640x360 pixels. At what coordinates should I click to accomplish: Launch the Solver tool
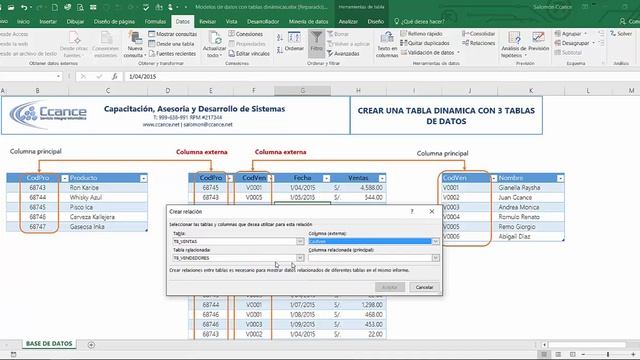tap(621, 33)
